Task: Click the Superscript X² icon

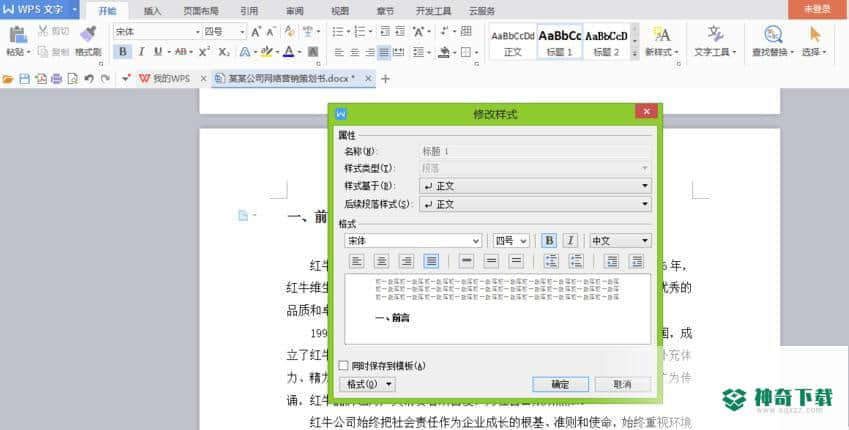Action: [x=204, y=51]
